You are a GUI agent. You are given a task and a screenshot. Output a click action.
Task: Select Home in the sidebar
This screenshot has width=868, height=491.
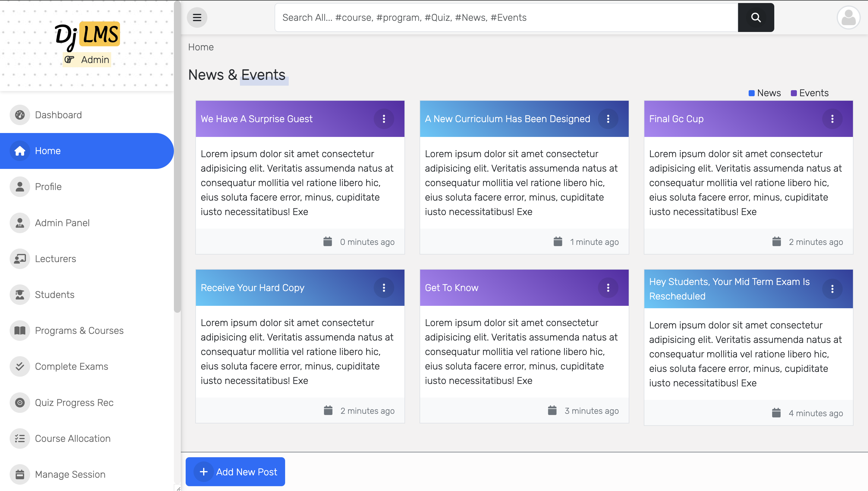tap(86, 151)
